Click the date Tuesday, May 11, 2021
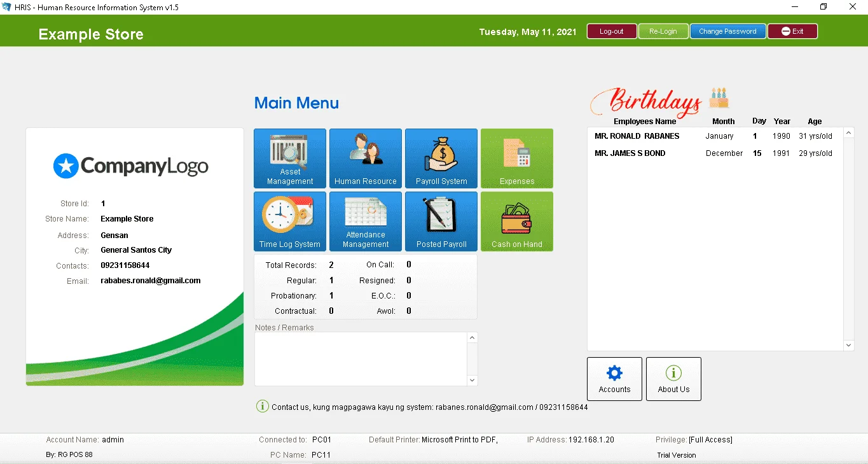The width and height of the screenshot is (868, 464). click(x=528, y=32)
